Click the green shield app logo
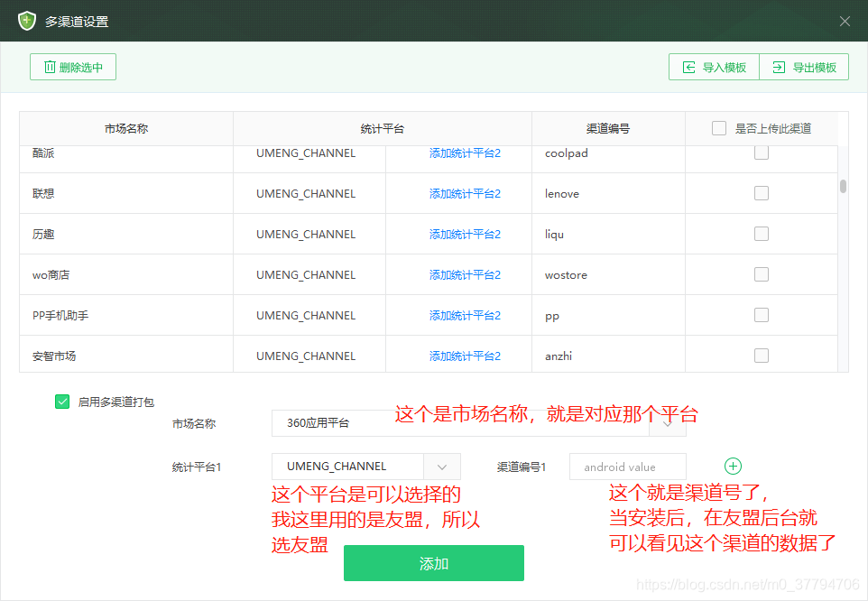Viewport: 868px width, 601px height. [x=26, y=21]
